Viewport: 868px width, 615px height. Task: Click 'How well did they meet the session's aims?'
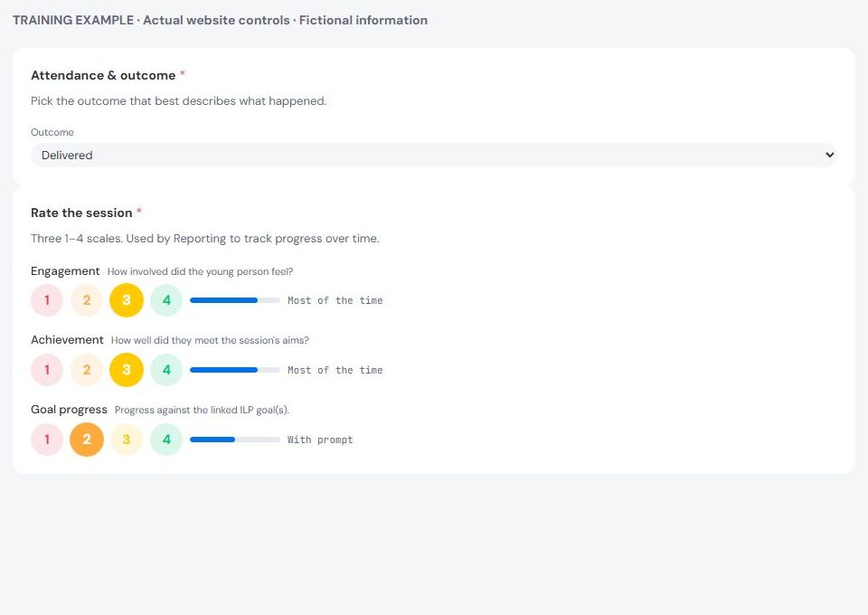[210, 340]
